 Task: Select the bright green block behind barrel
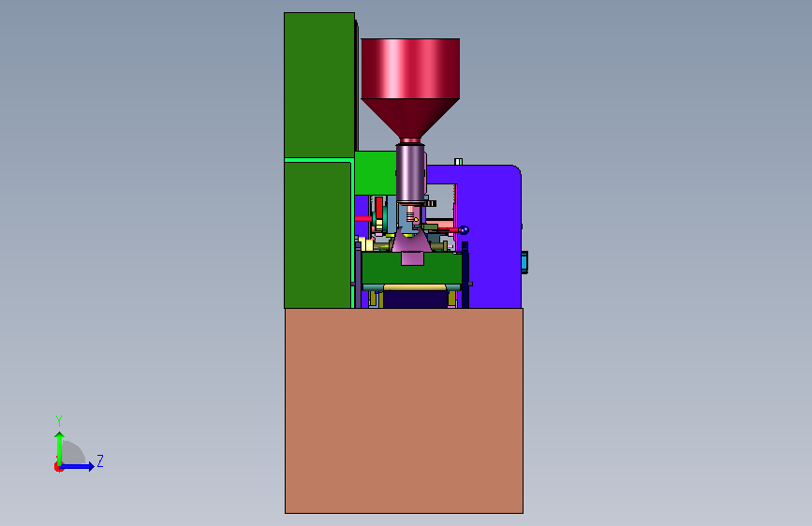pyautogui.click(x=376, y=173)
